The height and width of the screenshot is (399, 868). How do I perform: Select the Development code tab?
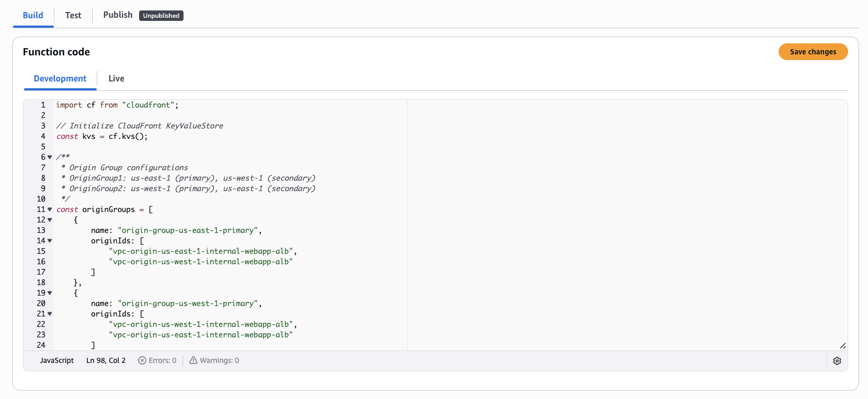click(60, 78)
